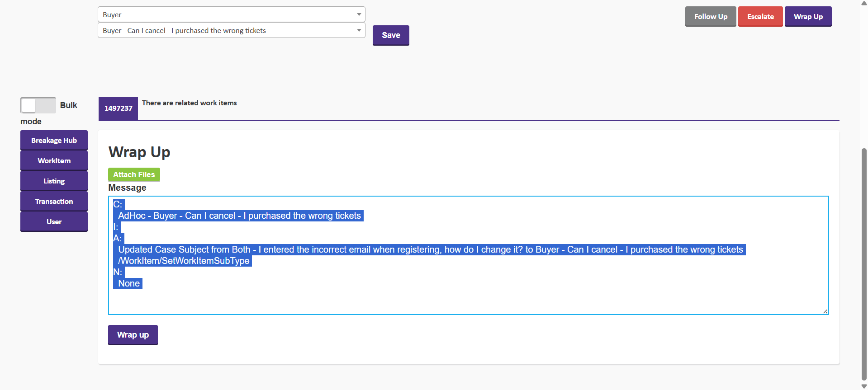
Task: Go to WorkItem in the sidebar
Action: (54, 161)
